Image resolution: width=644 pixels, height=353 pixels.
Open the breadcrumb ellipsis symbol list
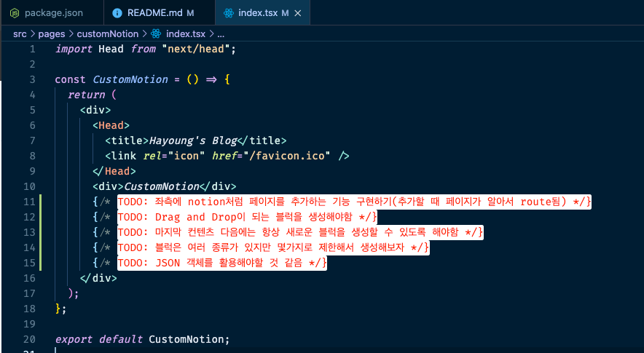[x=221, y=34]
